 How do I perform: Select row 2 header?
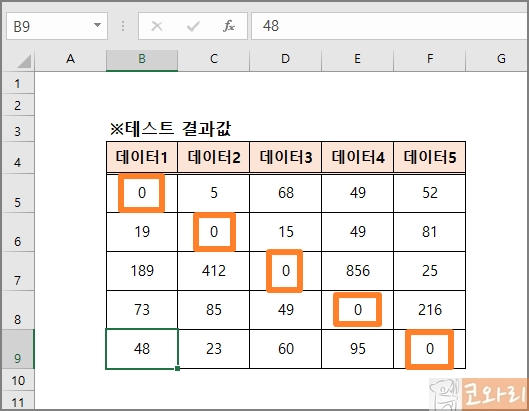click(x=18, y=105)
